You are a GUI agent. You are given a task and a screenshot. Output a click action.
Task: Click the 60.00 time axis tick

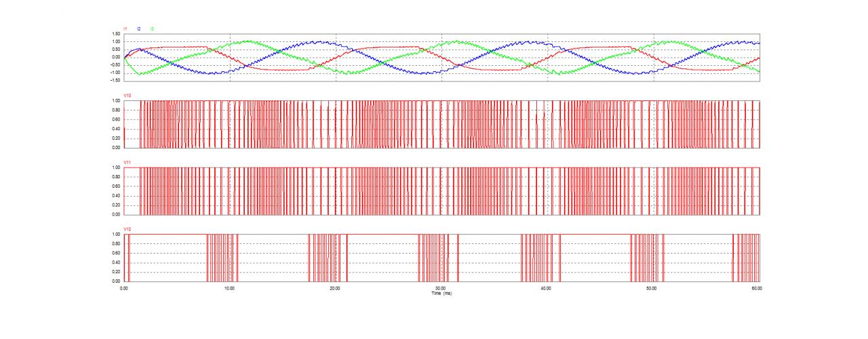pyautogui.click(x=758, y=288)
